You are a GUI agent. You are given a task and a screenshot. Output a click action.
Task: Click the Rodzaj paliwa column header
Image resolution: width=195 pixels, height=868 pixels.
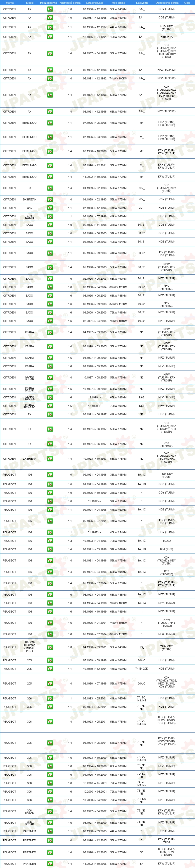48,3
